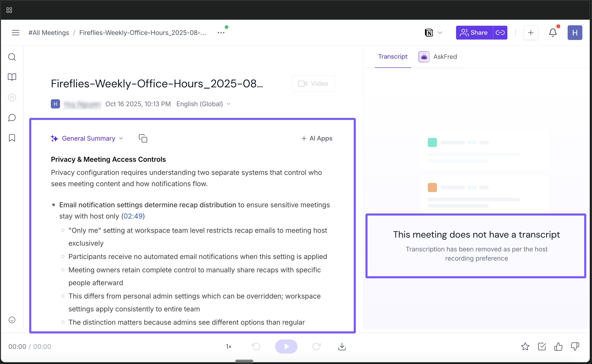The width and height of the screenshot is (592, 364).
Task: Click the Share button
Action: (x=474, y=32)
